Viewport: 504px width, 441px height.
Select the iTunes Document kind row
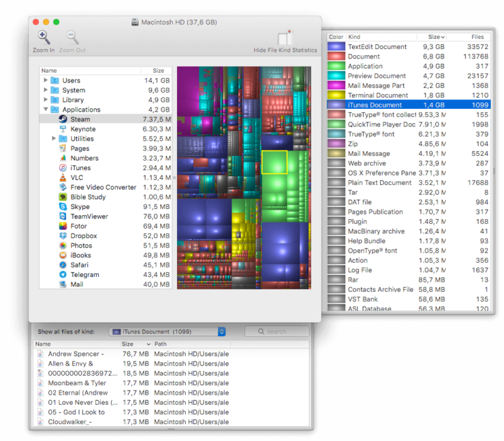click(x=409, y=105)
